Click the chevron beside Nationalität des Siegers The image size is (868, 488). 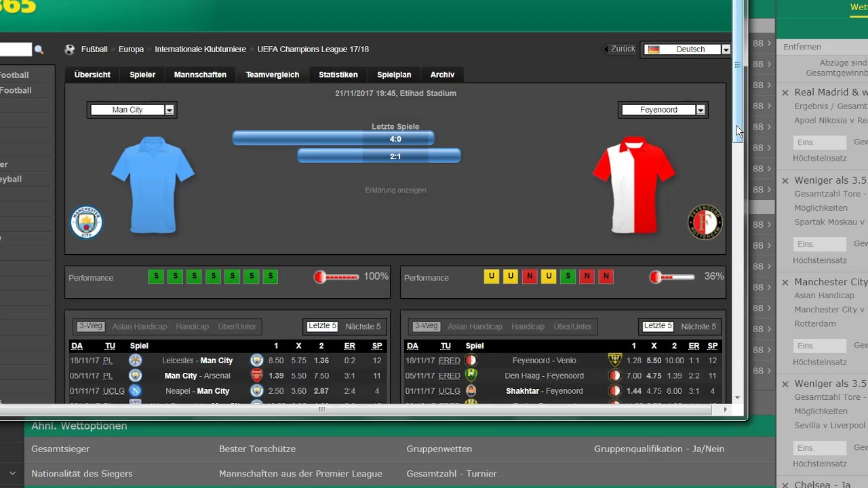(x=12, y=473)
